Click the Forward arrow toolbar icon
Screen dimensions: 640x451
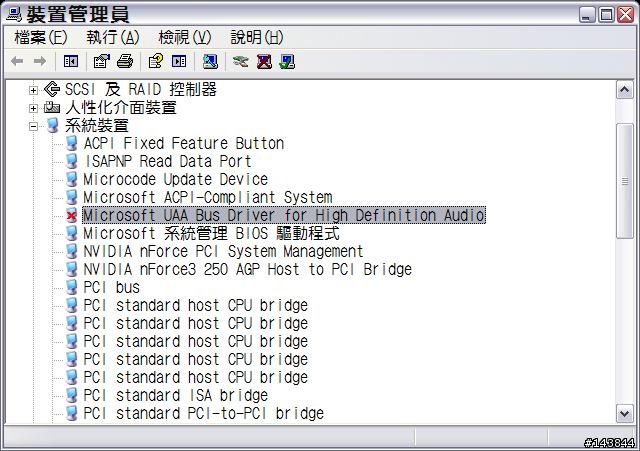pos(40,62)
